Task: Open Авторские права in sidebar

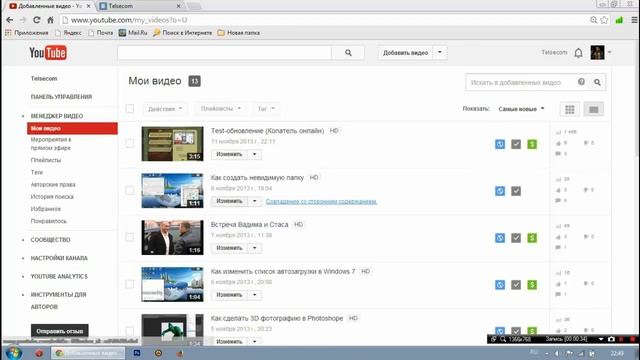Action: (53, 184)
